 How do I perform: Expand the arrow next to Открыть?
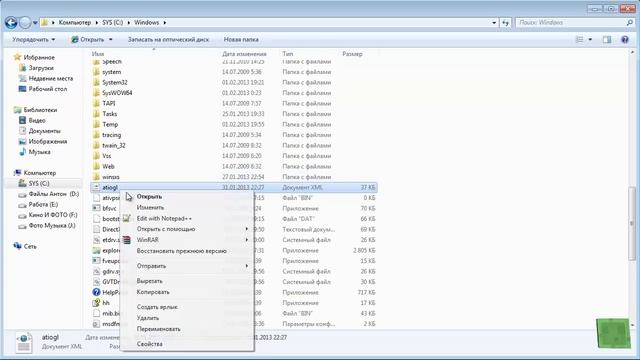pyautogui.click(x=111, y=40)
